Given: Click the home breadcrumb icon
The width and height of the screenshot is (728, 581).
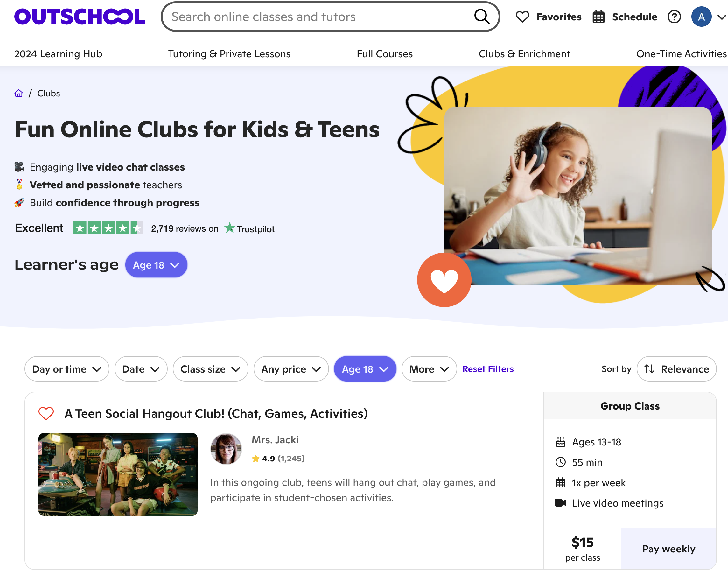Looking at the screenshot, I should [19, 94].
